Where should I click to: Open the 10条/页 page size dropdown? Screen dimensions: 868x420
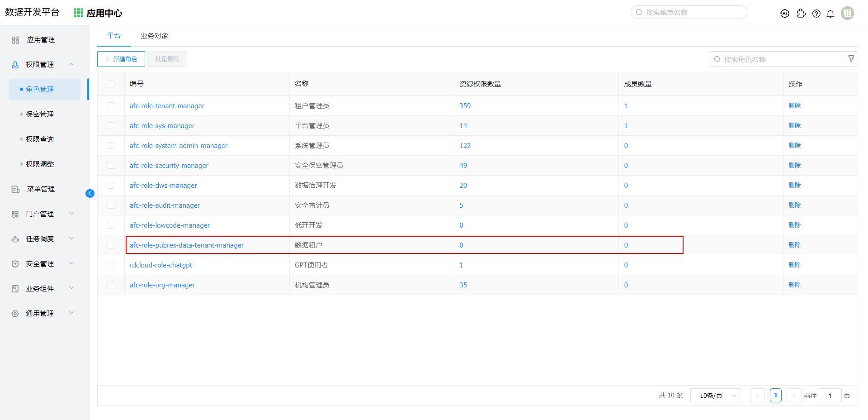click(715, 396)
